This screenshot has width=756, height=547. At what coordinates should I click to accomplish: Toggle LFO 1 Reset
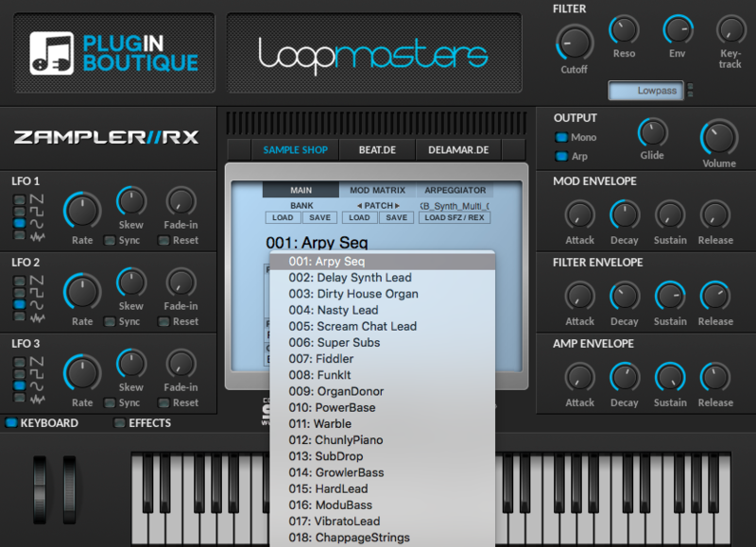[163, 240]
